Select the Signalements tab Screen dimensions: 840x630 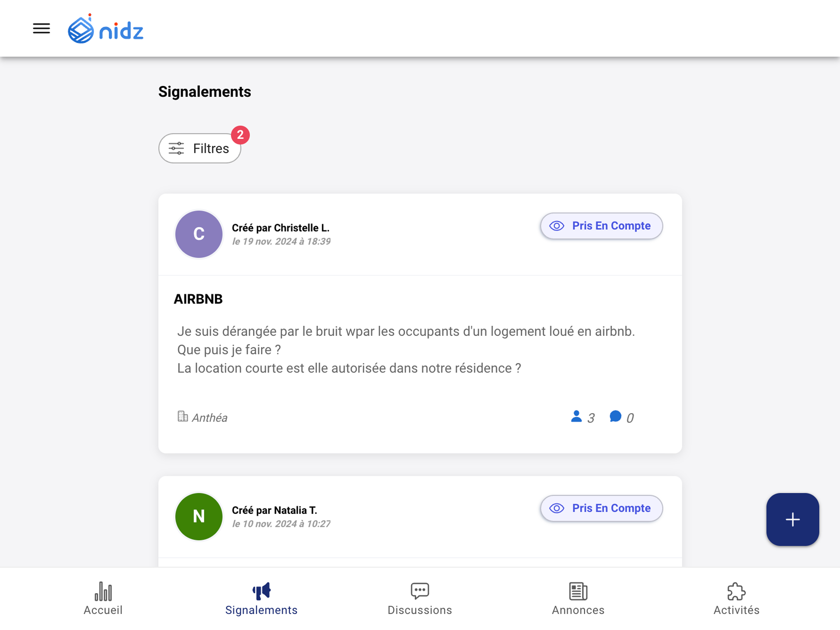coord(261,598)
